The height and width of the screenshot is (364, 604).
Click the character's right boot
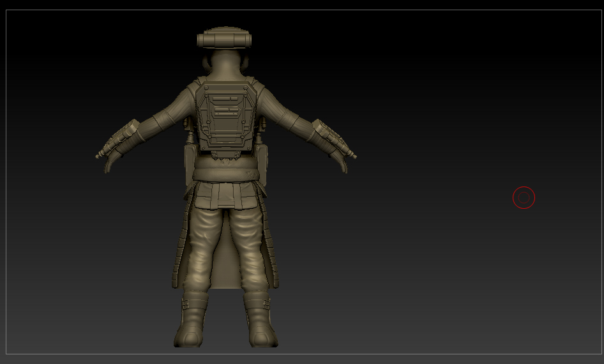pyautogui.click(x=260, y=319)
